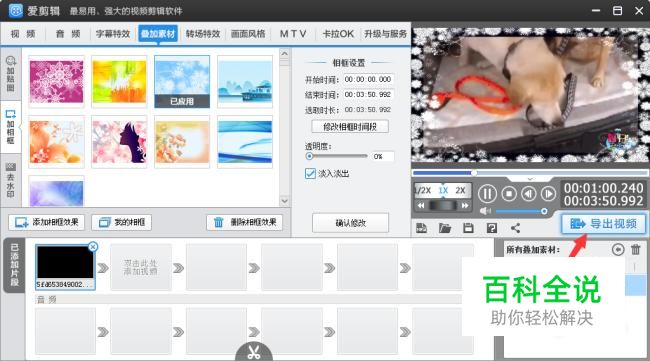Viewport: 650px width, 361px height.
Task: Select 加相框 sidebar icon
Action: pyautogui.click(x=11, y=127)
